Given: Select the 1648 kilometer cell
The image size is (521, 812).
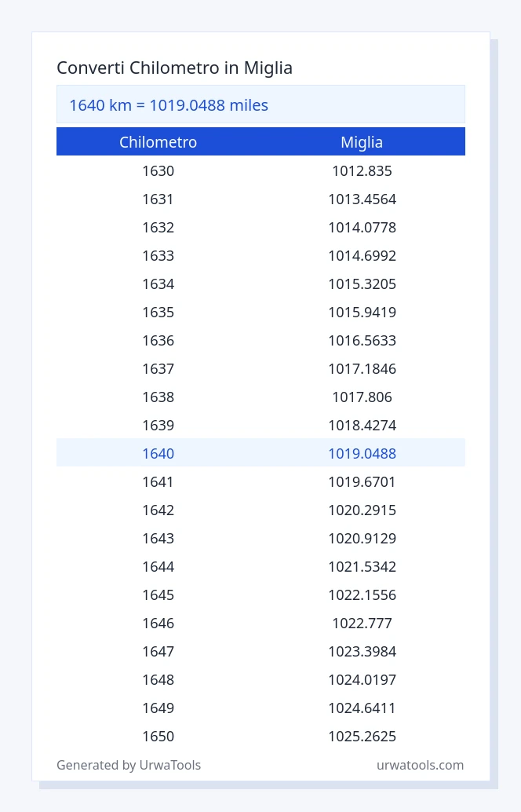Looking at the screenshot, I should coord(158,679).
